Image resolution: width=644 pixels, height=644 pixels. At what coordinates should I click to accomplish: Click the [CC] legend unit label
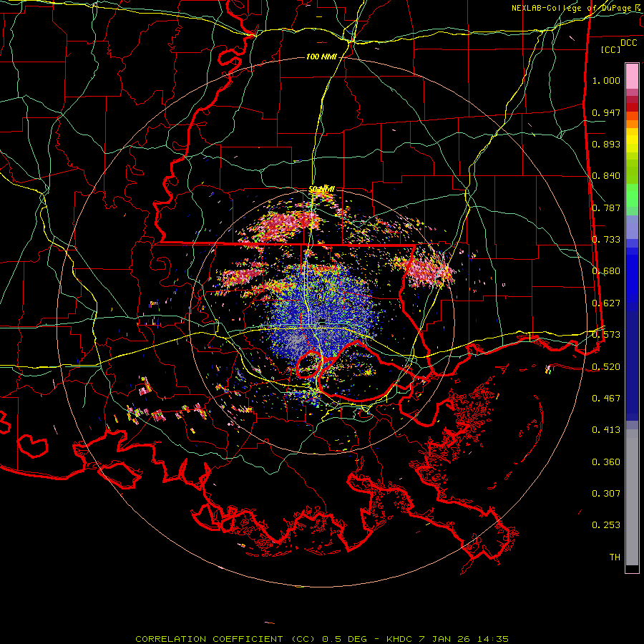(x=611, y=49)
